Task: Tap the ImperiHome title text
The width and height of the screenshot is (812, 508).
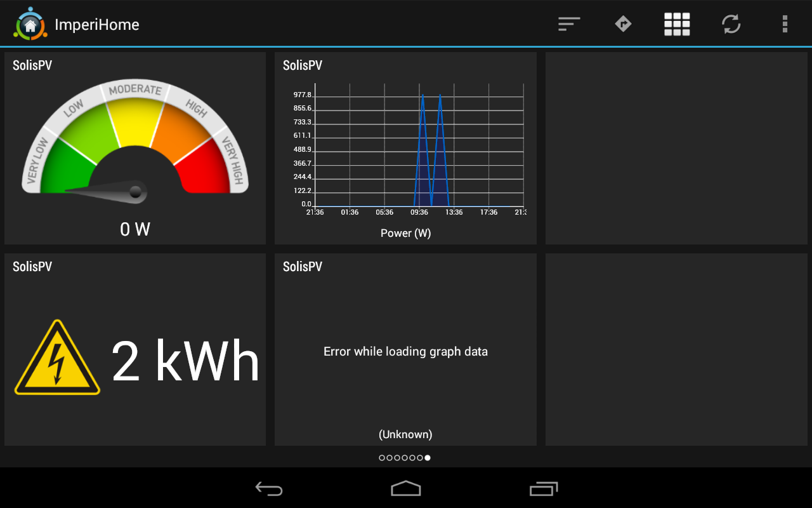Action: (97, 25)
